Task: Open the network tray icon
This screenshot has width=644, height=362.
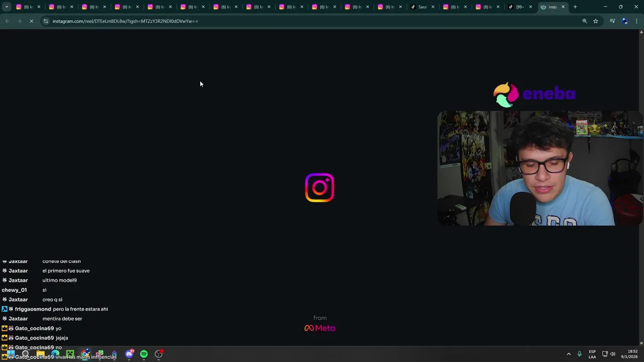Action: coord(605,354)
